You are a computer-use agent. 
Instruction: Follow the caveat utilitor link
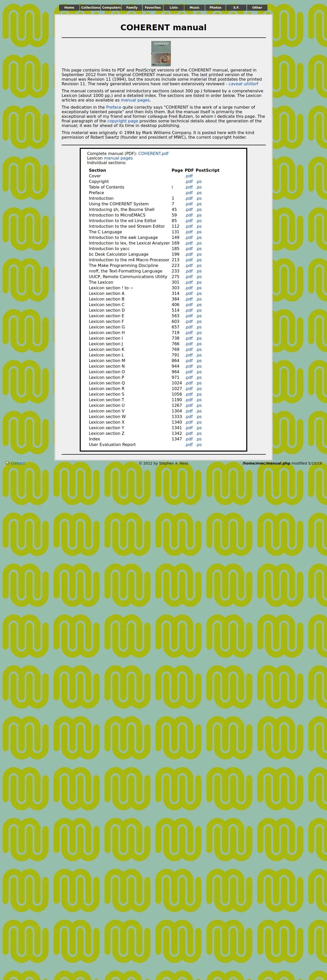[x=242, y=84]
